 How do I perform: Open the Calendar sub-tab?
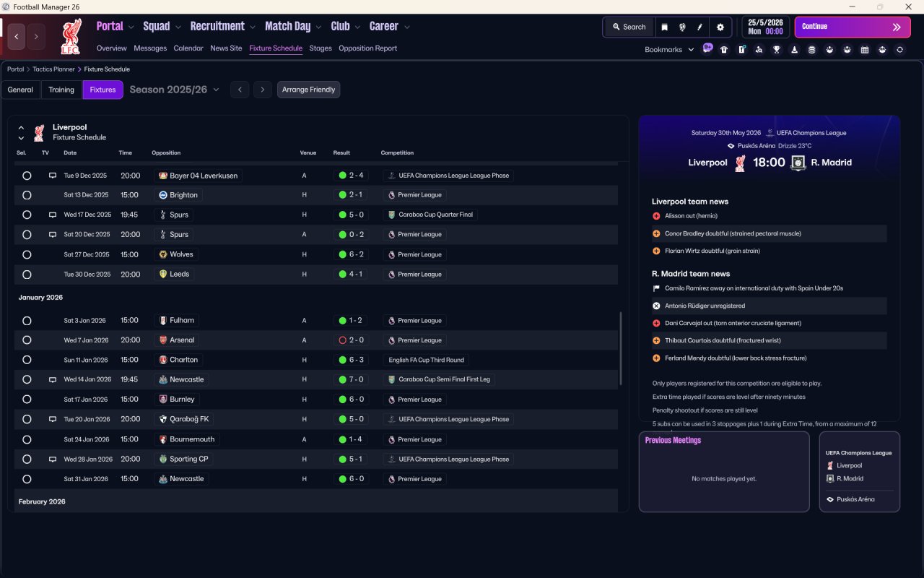pos(188,48)
